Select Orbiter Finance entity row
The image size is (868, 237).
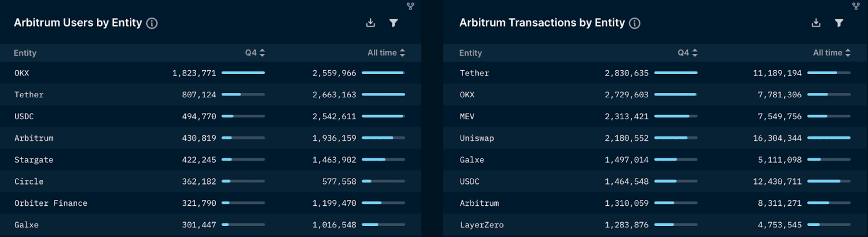point(51,203)
